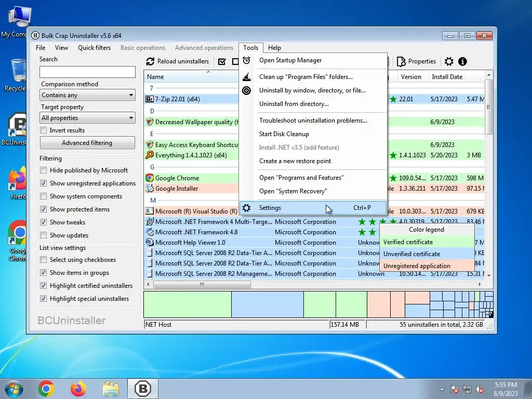Select Troubleshoot uninstallation problems
Screen dimensions: 532x399
[313, 121]
